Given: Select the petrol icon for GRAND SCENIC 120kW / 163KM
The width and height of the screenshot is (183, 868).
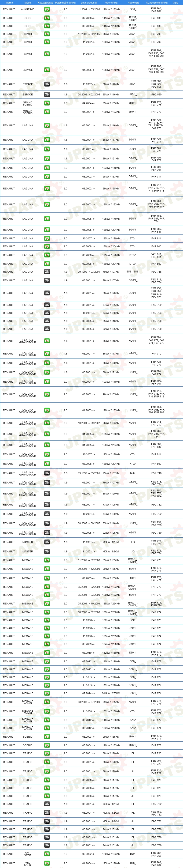Looking at the screenshot, I should pos(47,112).
